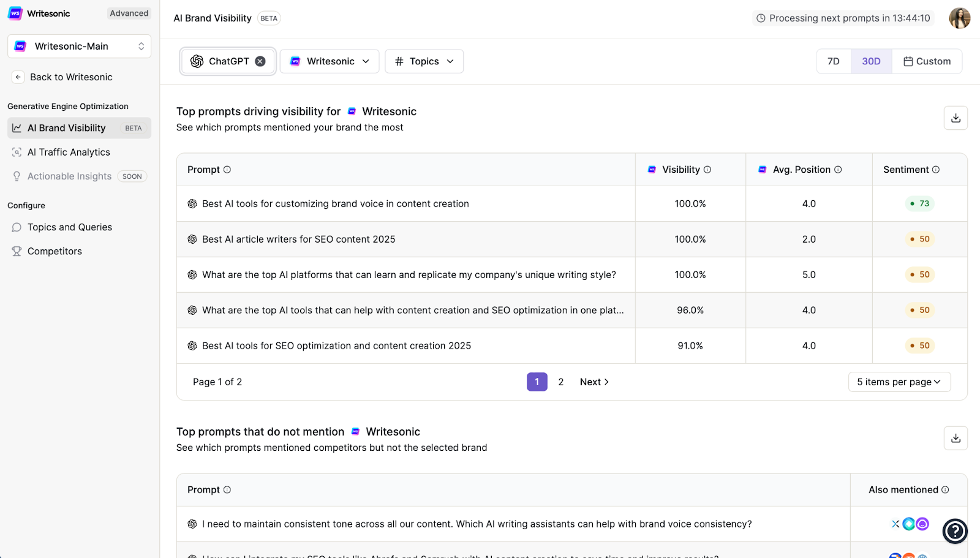Click info icon next to Also mentioned header
This screenshot has width=980, height=558.
point(945,490)
